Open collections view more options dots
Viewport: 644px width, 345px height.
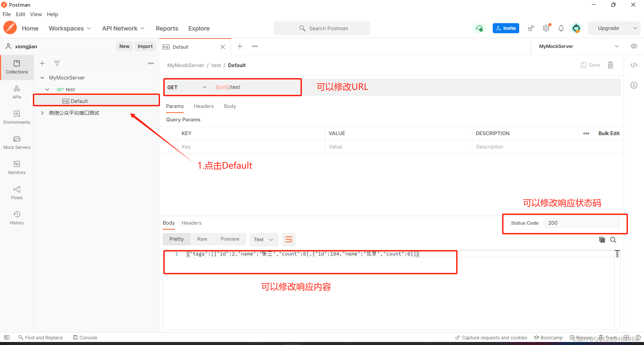tap(151, 63)
